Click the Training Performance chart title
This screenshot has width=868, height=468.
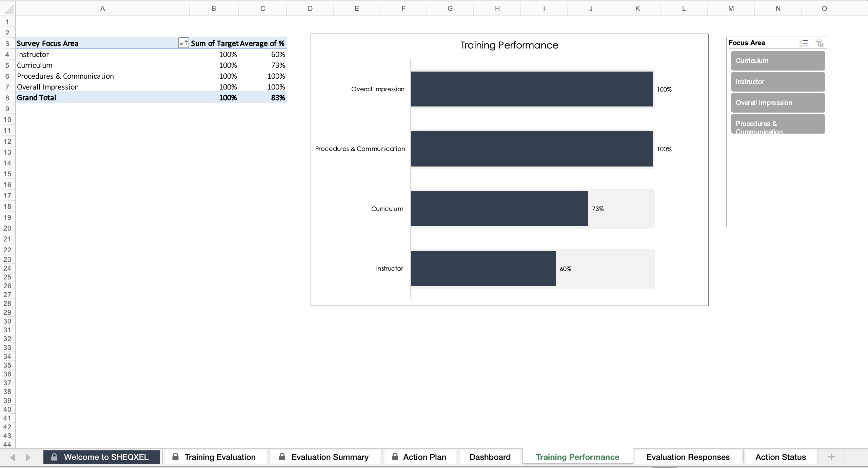point(509,45)
